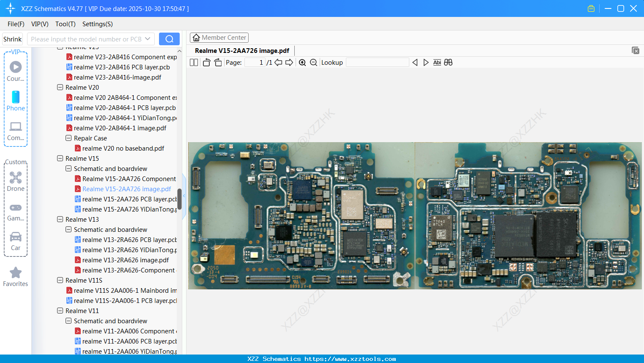Collapse the Realme V20 folder
Viewport: 644px width, 363px height.
click(x=60, y=87)
